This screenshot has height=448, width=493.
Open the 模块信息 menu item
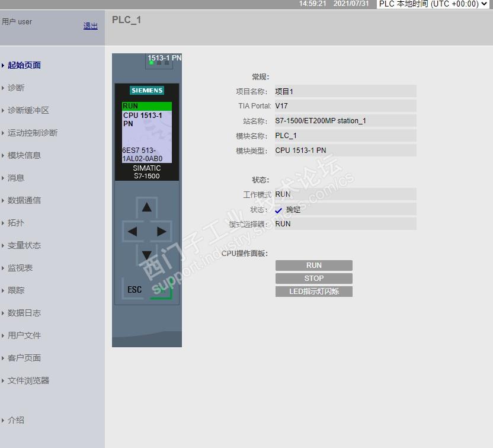point(24,155)
